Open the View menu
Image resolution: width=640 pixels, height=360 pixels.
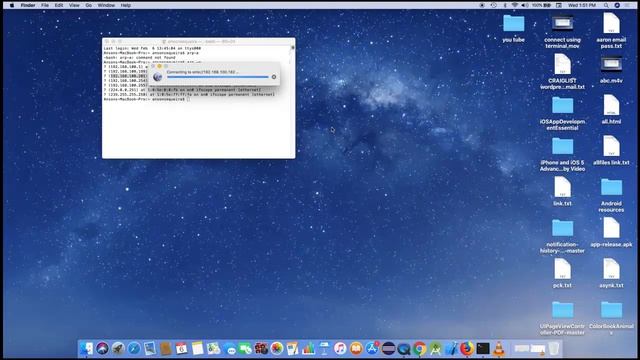pyautogui.click(x=74, y=5)
